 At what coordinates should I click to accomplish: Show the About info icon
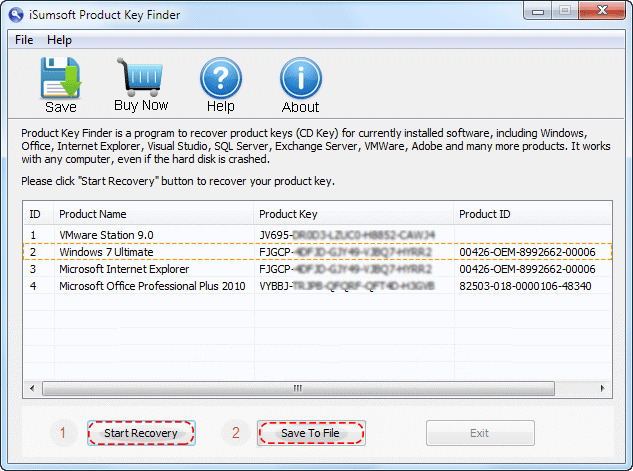301,77
